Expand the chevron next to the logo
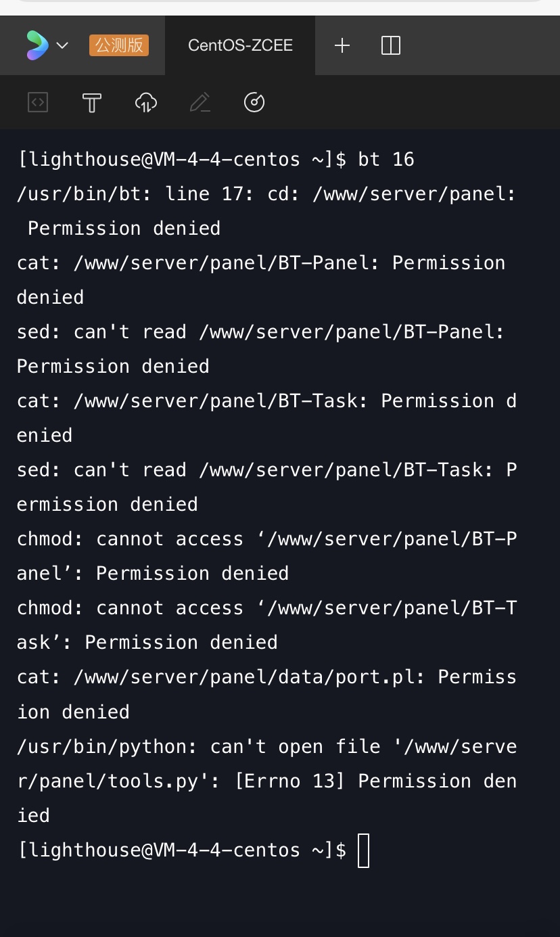This screenshot has width=560, height=937. click(x=62, y=45)
